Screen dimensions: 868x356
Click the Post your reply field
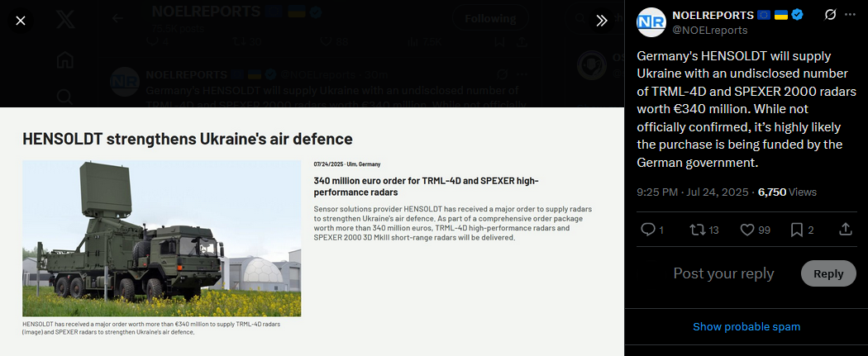pyautogui.click(x=723, y=273)
